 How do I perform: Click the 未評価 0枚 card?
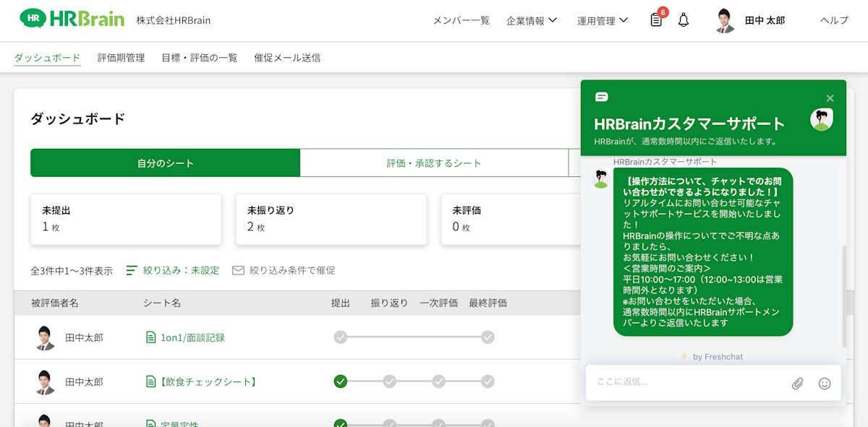coord(511,219)
